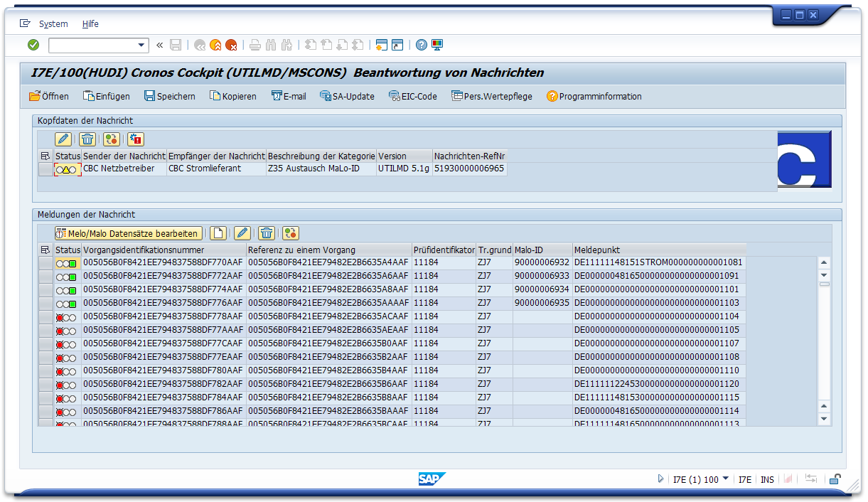Viewport: 868px width, 502px height.
Task: Toggle the lock icon in status bar
Action: 836,479
